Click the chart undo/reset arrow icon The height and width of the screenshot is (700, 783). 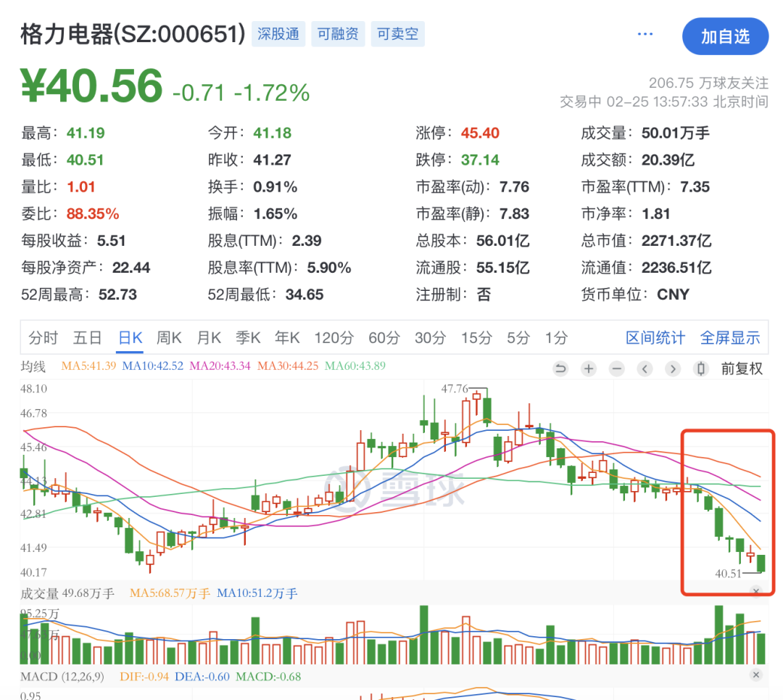[x=560, y=368]
